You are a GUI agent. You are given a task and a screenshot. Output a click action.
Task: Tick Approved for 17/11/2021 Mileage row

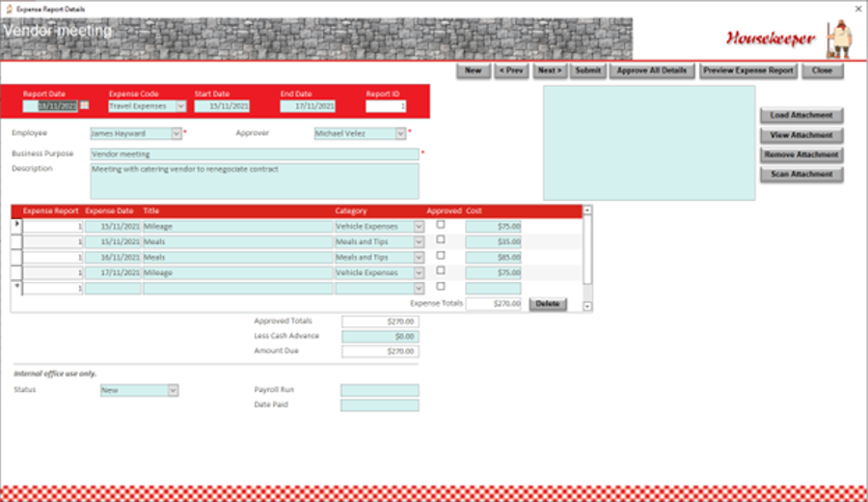[441, 270]
